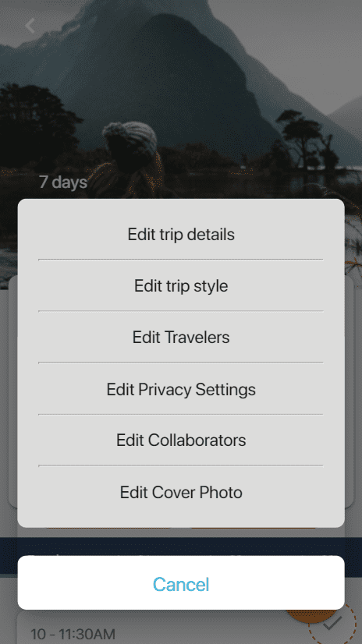Tap the dashed-circle checkmark icon
This screenshot has height=644, width=362.
pos(333,623)
